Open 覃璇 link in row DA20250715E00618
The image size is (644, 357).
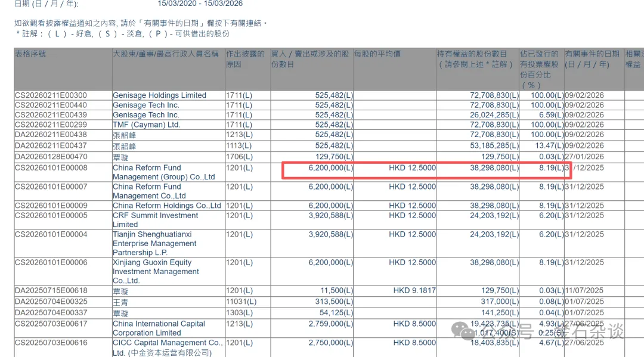pyautogui.click(x=120, y=291)
